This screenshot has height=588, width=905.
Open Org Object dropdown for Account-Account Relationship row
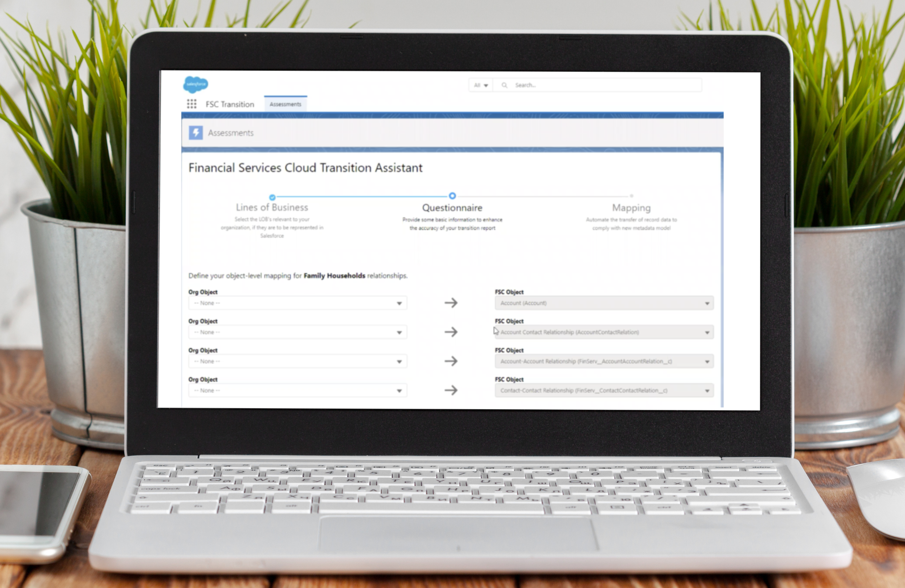[x=298, y=361]
